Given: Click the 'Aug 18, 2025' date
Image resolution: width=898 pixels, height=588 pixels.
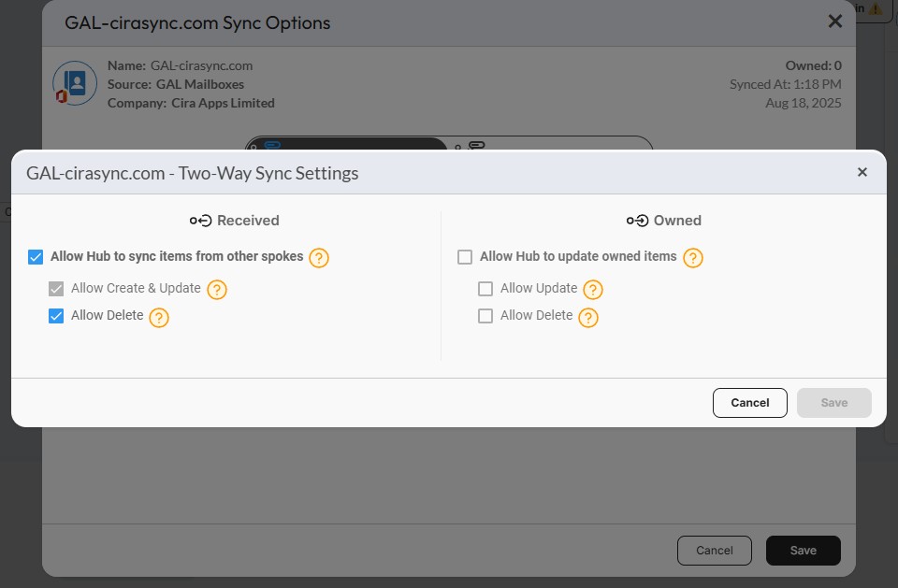Looking at the screenshot, I should pos(804,103).
